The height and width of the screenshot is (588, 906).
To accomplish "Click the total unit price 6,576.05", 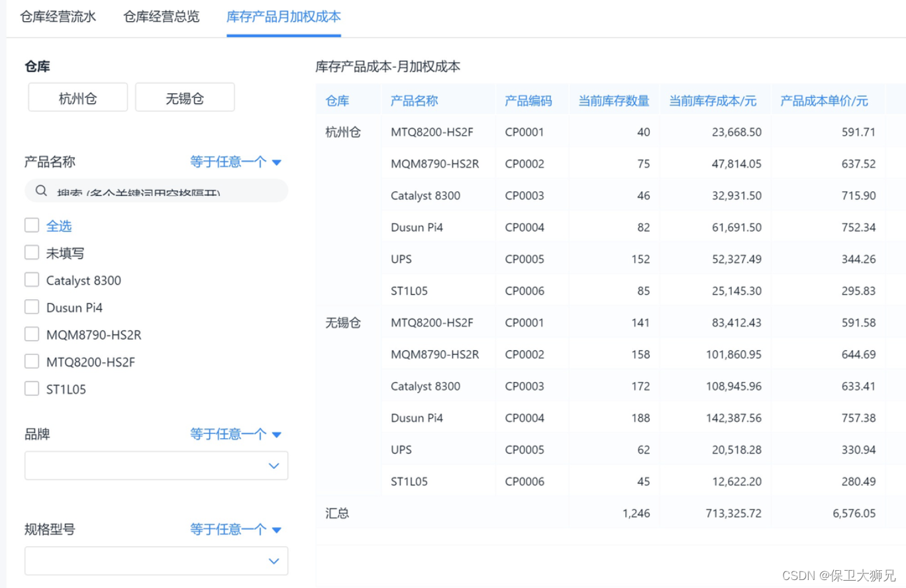I will 854,513.
